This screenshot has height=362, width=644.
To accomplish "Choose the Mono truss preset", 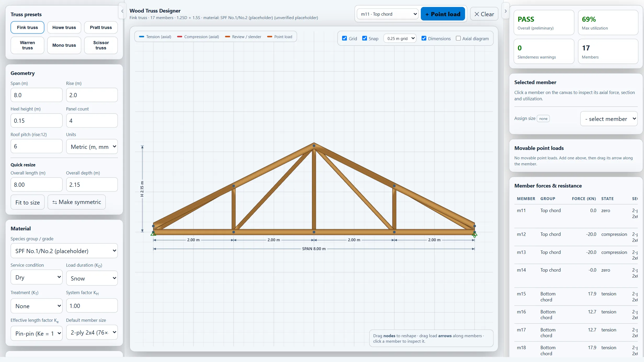I will [64, 45].
